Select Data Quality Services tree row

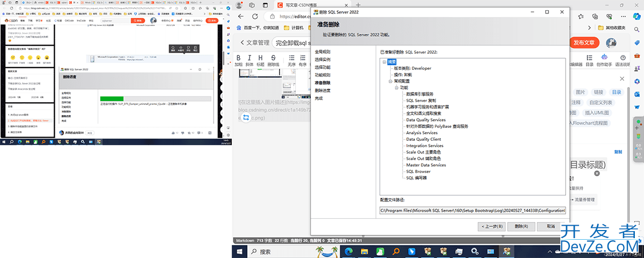pos(426,120)
